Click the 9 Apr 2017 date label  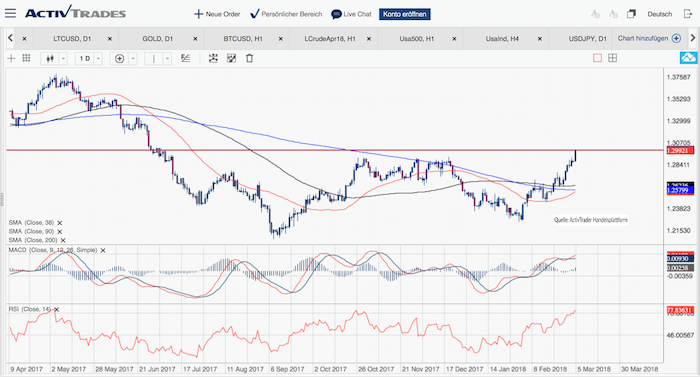(x=26, y=369)
